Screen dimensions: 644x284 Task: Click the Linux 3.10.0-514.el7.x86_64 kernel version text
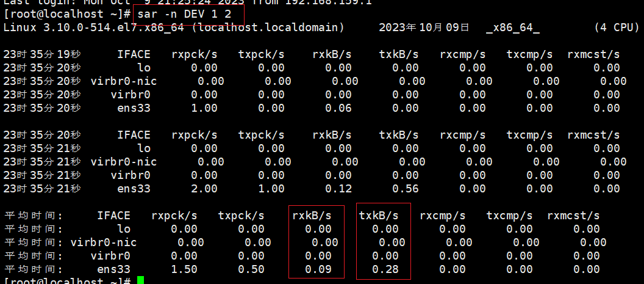(x=104, y=28)
